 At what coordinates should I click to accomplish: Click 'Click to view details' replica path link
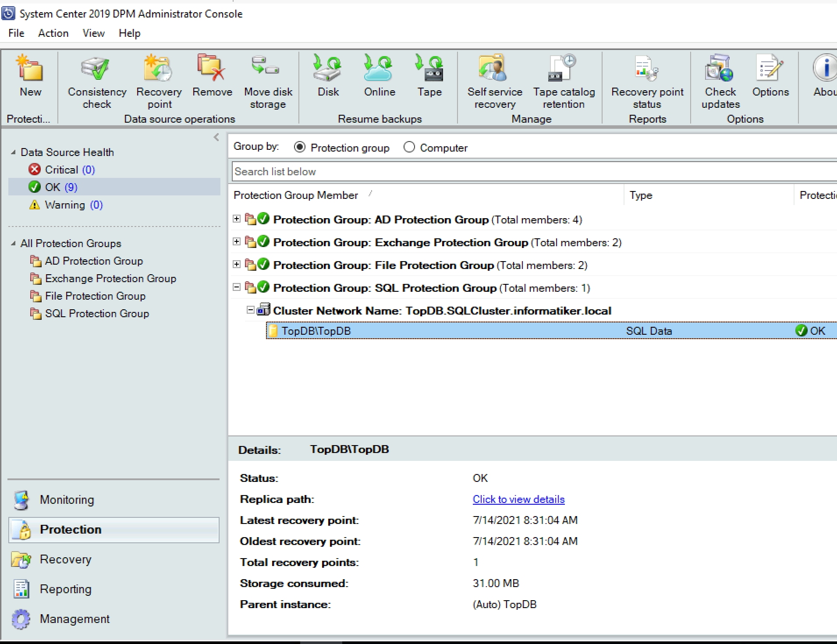tap(518, 499)
